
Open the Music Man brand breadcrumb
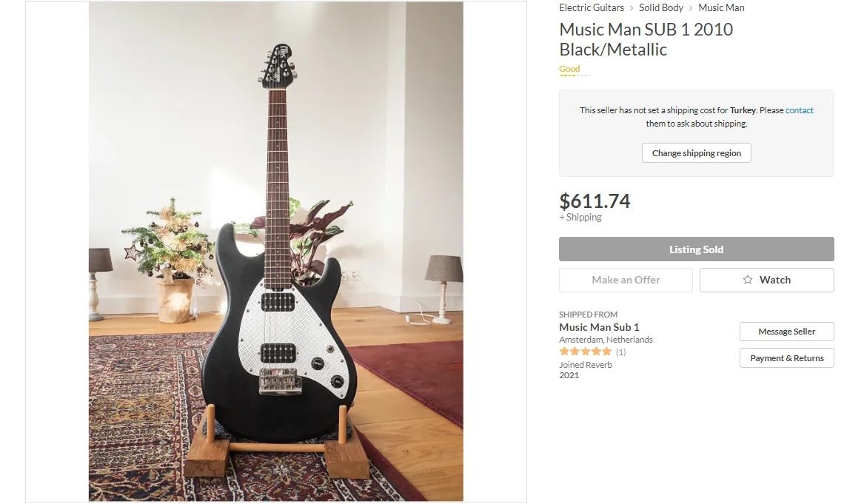click(x=721, y=7)
